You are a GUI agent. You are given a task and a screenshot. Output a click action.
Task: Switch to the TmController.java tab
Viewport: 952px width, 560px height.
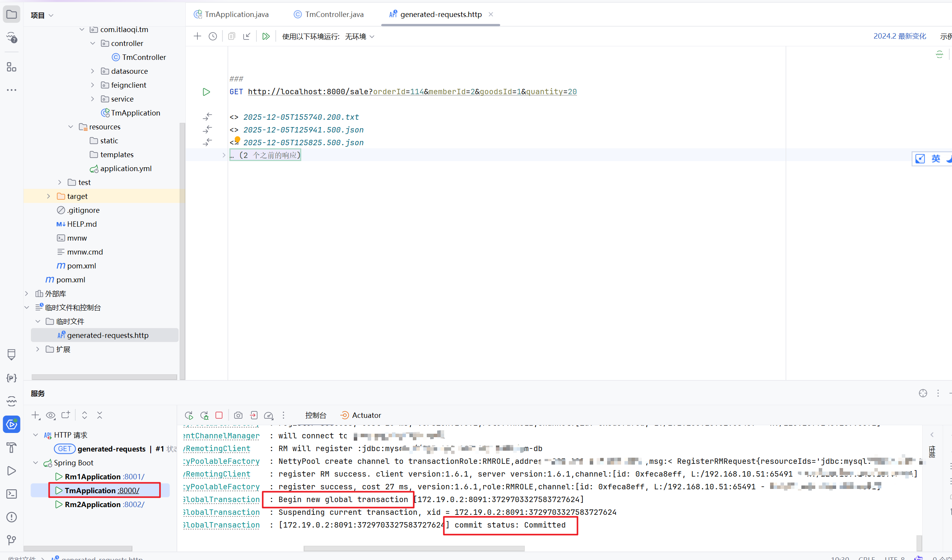334,14
